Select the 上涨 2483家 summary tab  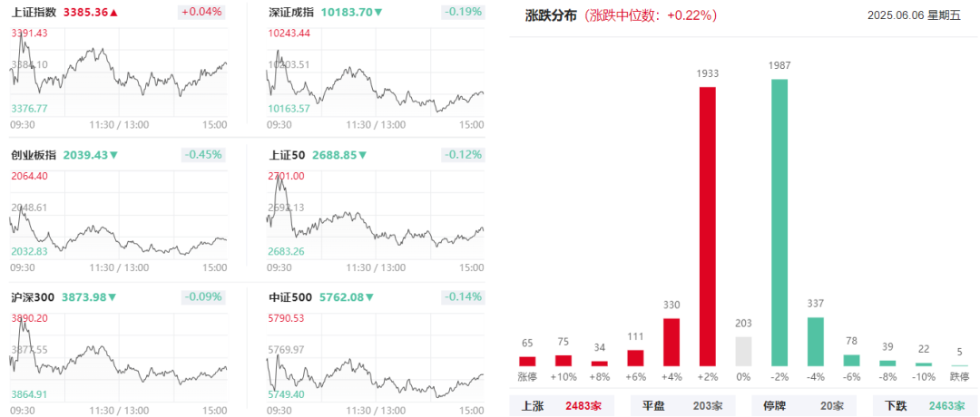pyautogui.click(x=562, y=406)
